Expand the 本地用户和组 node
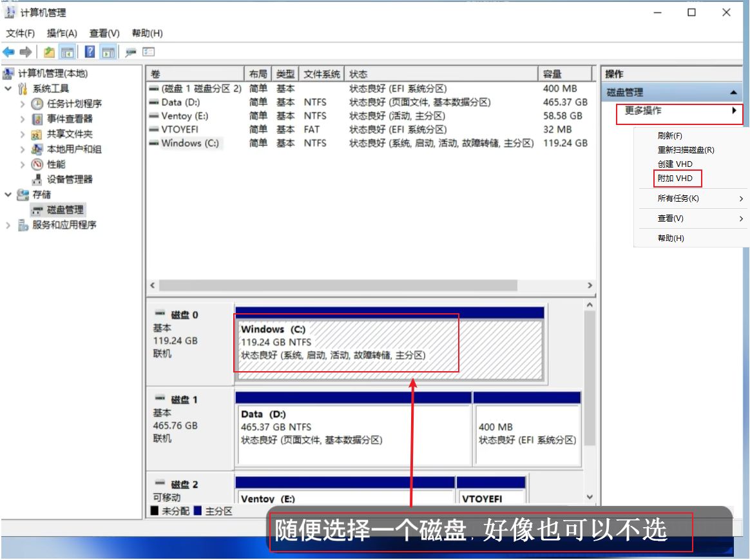 [23, 150]
